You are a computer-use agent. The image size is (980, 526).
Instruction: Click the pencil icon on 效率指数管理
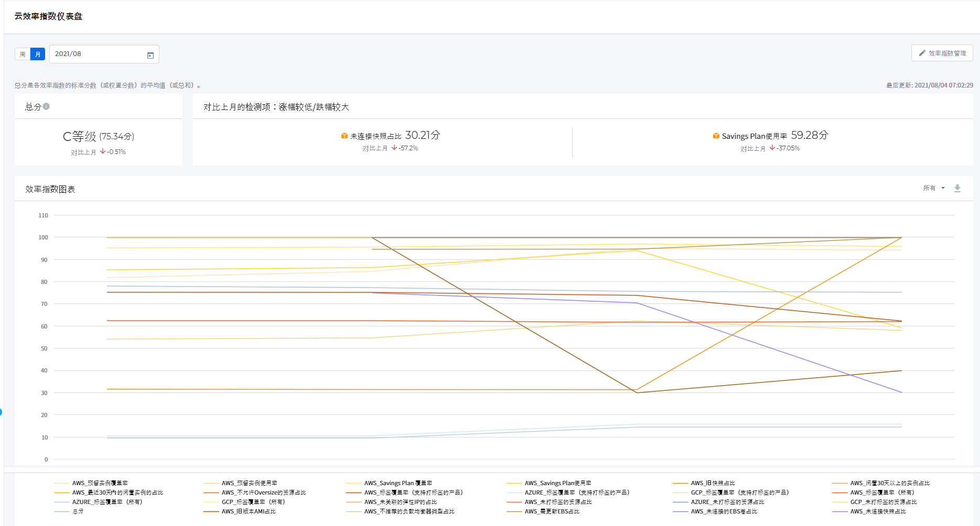(922, 53)
